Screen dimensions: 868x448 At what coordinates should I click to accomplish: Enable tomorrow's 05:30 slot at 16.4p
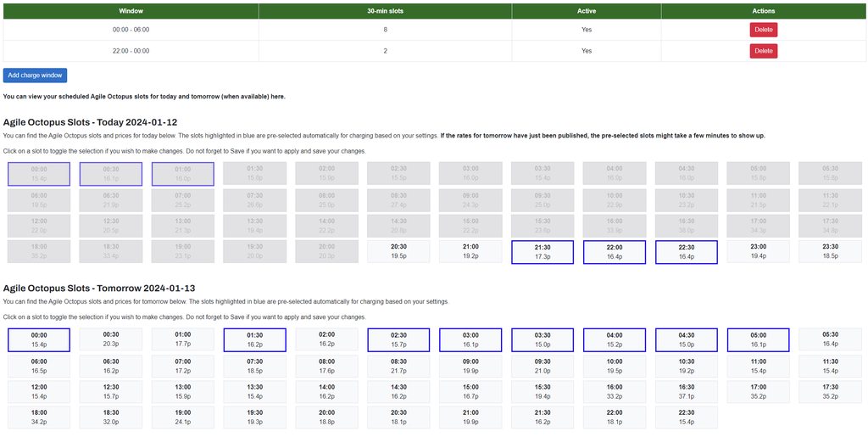(x=830, y=339)
